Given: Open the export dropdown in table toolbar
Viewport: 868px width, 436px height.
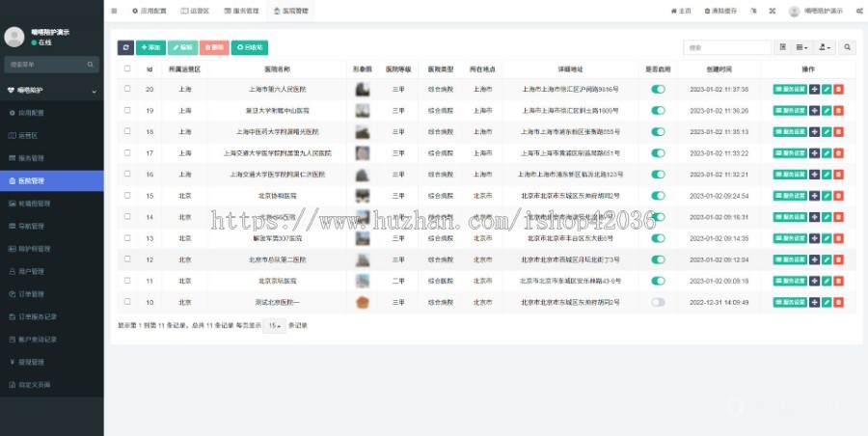Looking at the screenshot, I should coord(826,47).
